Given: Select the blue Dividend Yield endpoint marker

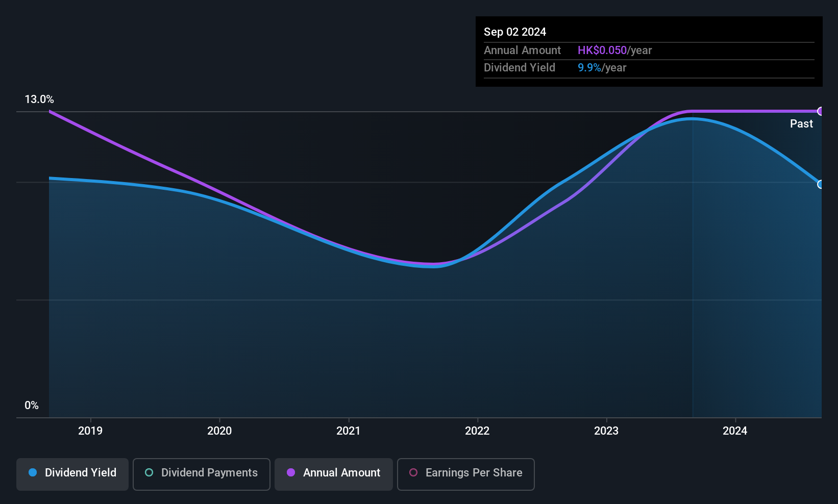Looking at the screenshot, I should click(x=821, y=184).
